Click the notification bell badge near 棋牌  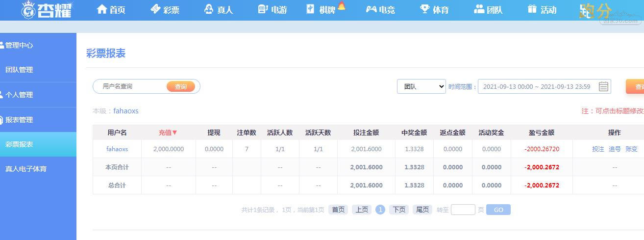coord(341,5)
